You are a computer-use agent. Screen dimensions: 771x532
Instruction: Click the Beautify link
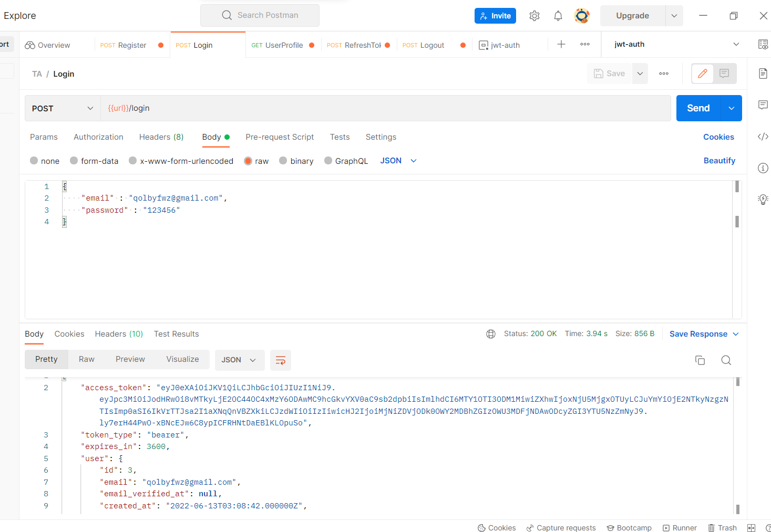pos(719,161)
